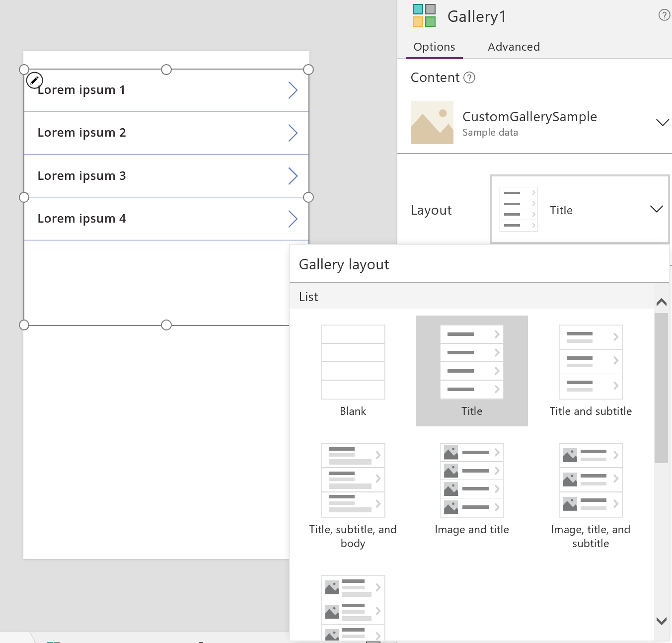Select the Lorem ipsum 4 row text
This screenshot has height=643, width=672.
(x=82, y=219)
